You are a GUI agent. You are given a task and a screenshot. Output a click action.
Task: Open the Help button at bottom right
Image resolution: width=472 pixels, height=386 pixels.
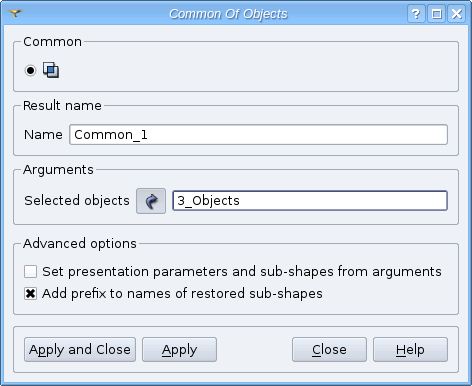(x=410, y=350)
